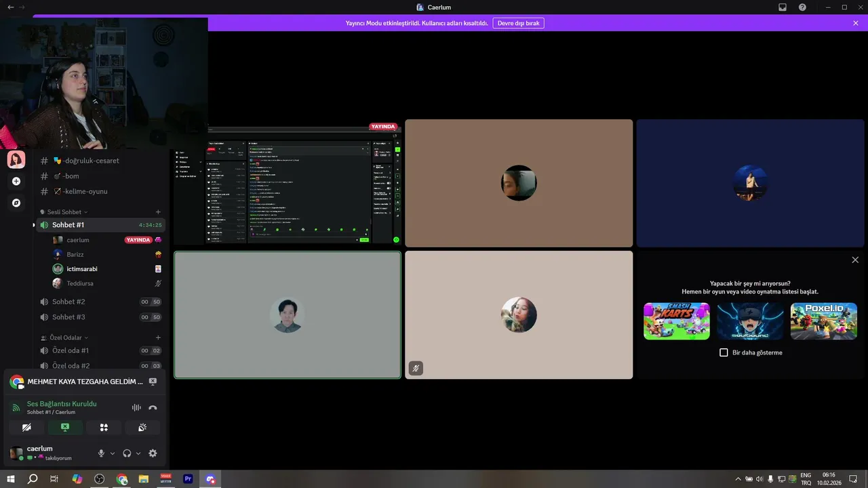Open the bom text channel

(x=100, y=176)
